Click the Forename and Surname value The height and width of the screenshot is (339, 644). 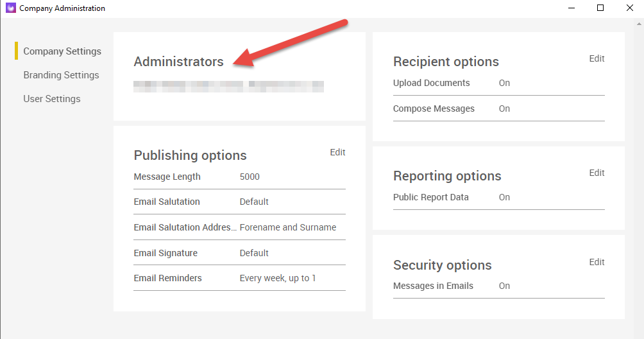288,227
